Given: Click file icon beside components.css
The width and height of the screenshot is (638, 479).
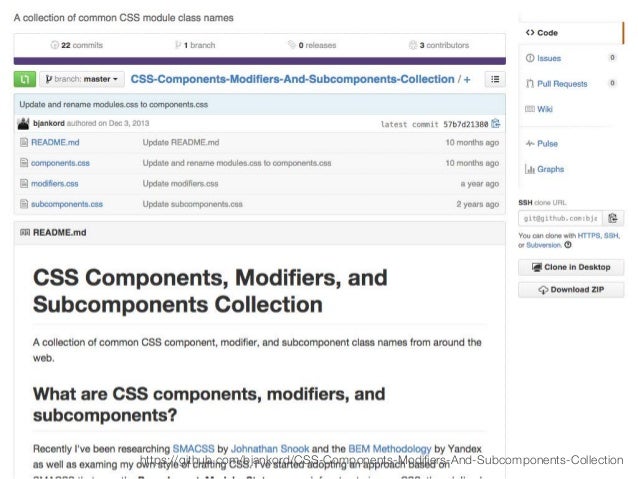Looking at the screenshot, I should [x=24, y=163].
